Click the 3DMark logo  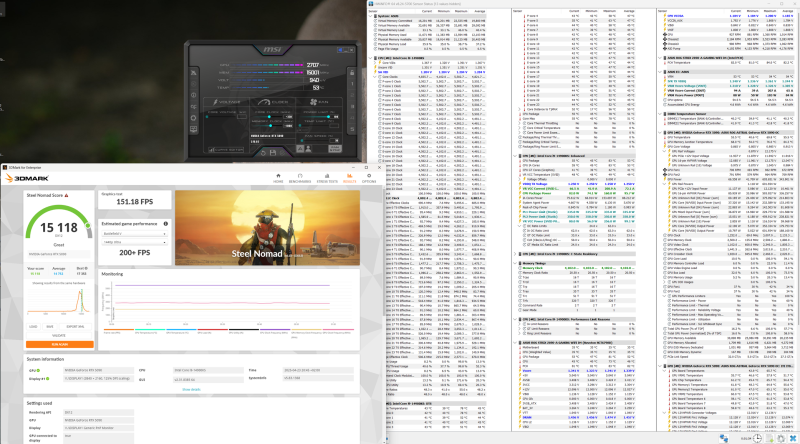point(27,178)
